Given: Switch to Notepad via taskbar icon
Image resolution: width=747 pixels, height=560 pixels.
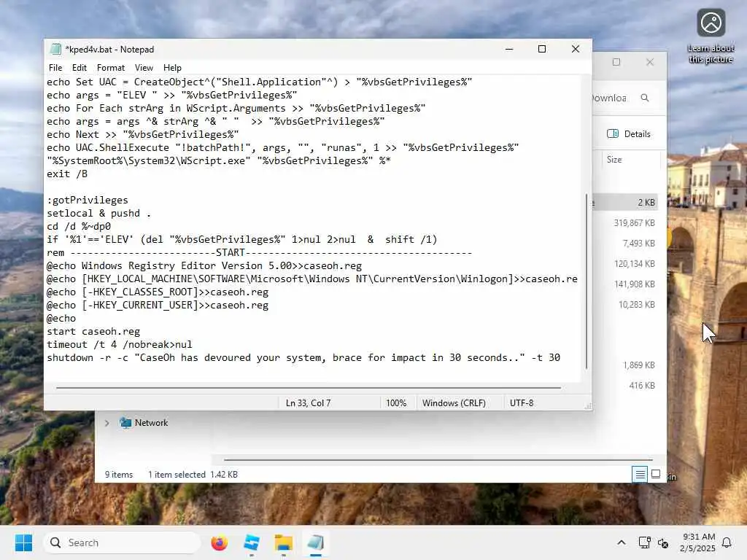Looking at the screenshot, I should (x=315, y=542).
